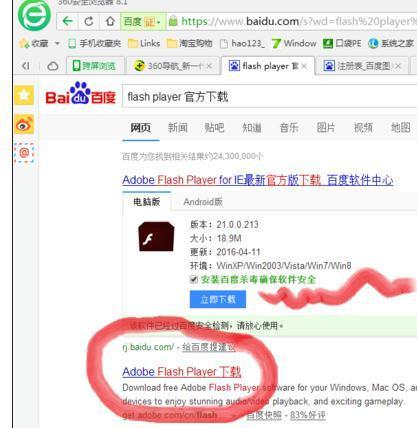Image resolution: width=417 pixels, height=428 pixels.
Task: Open the Weibo eye sidebar icon
Action: pos(24,124)
